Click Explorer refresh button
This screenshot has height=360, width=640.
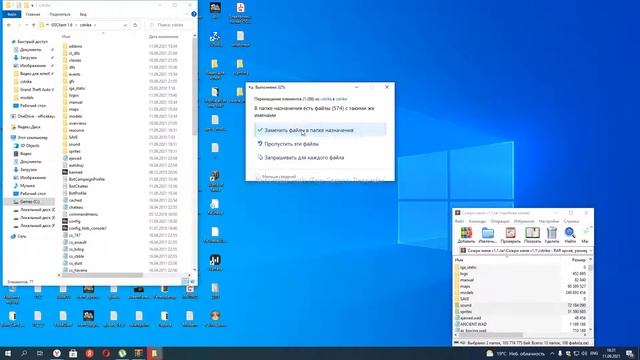136,25
